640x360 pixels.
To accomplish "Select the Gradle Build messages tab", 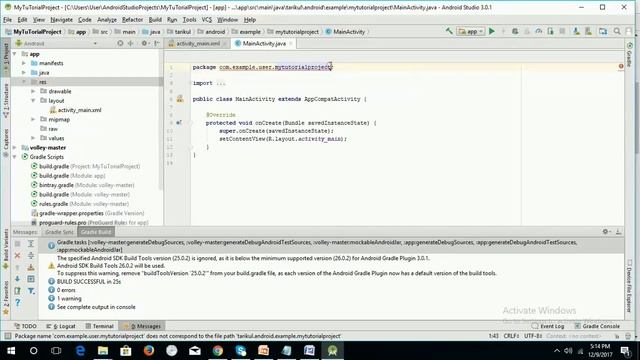I will 96,232.
